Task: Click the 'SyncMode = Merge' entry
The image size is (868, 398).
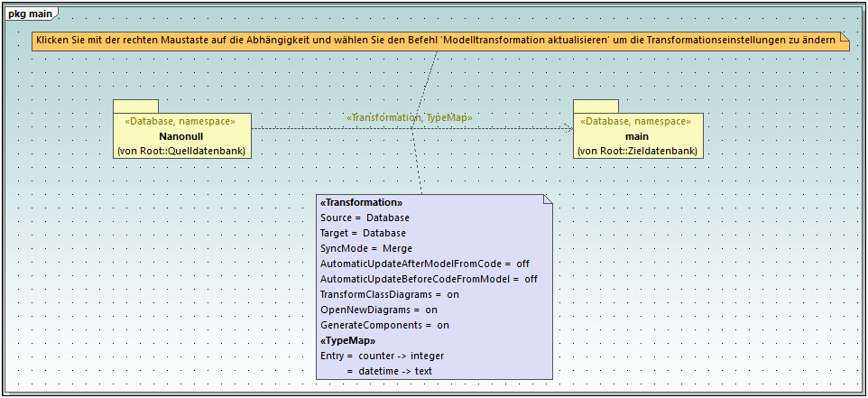Action: click(x=365, y=248)
